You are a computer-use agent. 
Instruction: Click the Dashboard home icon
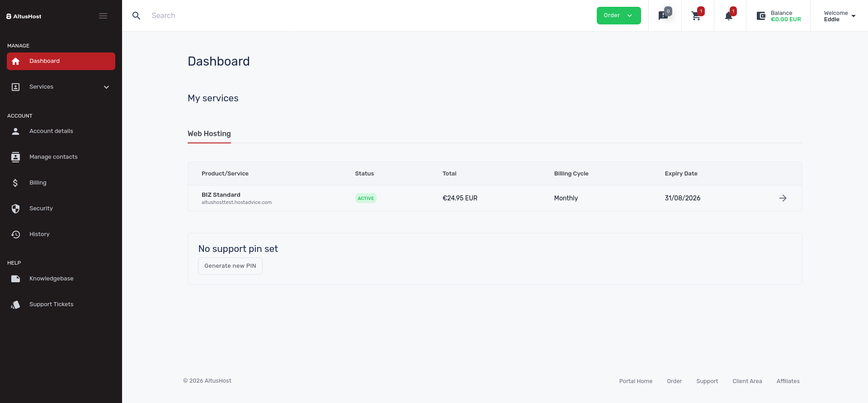(16, 61)
